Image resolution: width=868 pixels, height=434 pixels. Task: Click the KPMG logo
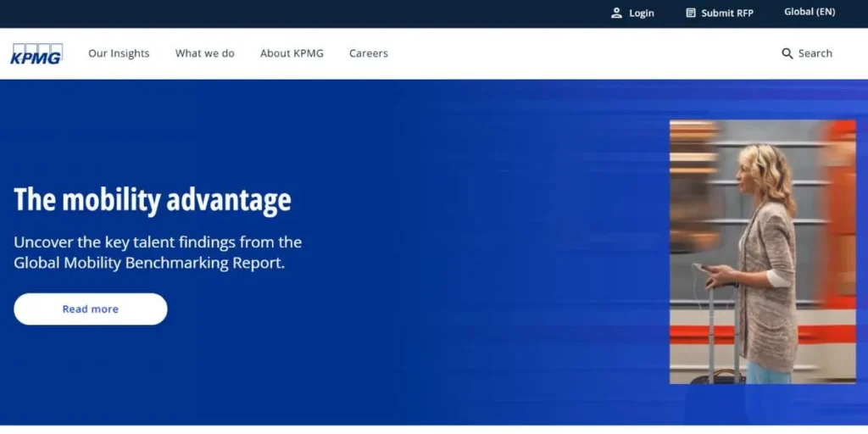click(x=36, y=53)
